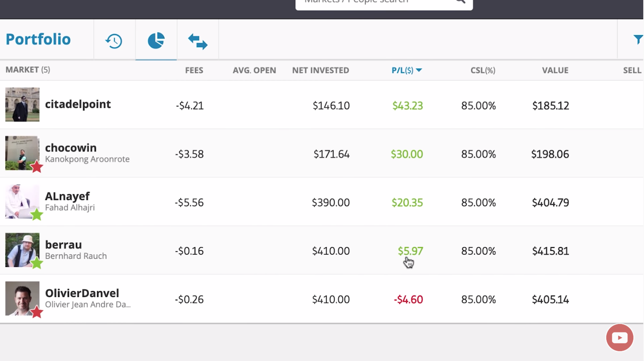Click berrau's $5.97 profit value
The image size is (644, 361).
pyautogui.click(x=411, y=251)
